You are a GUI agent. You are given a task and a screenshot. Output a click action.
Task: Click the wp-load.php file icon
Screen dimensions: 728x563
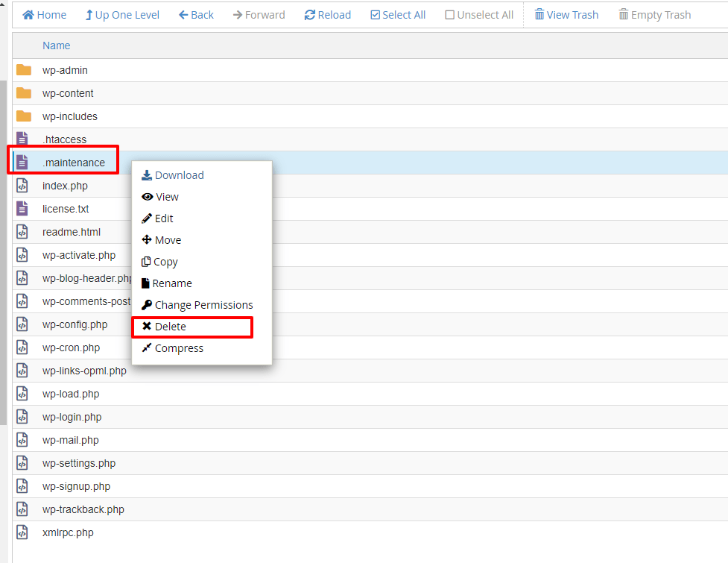pyautogui.click(x=22, y=394)
